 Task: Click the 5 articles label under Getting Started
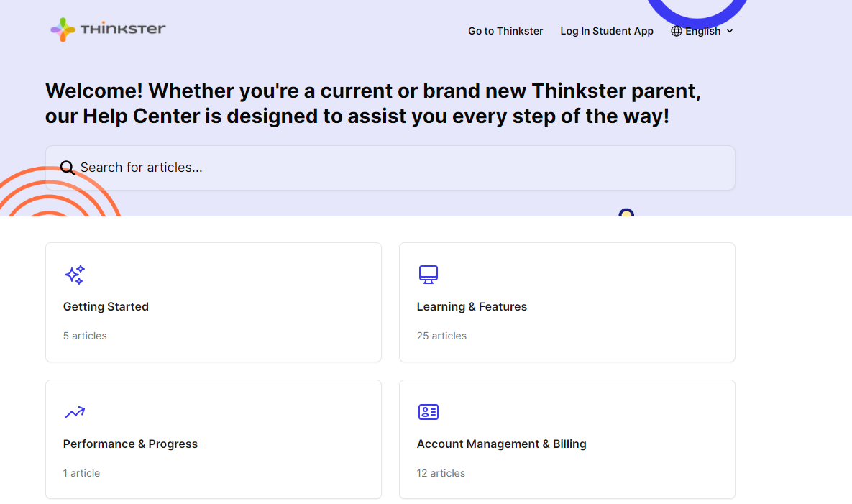pyautogui.click(x=85, y=335)
